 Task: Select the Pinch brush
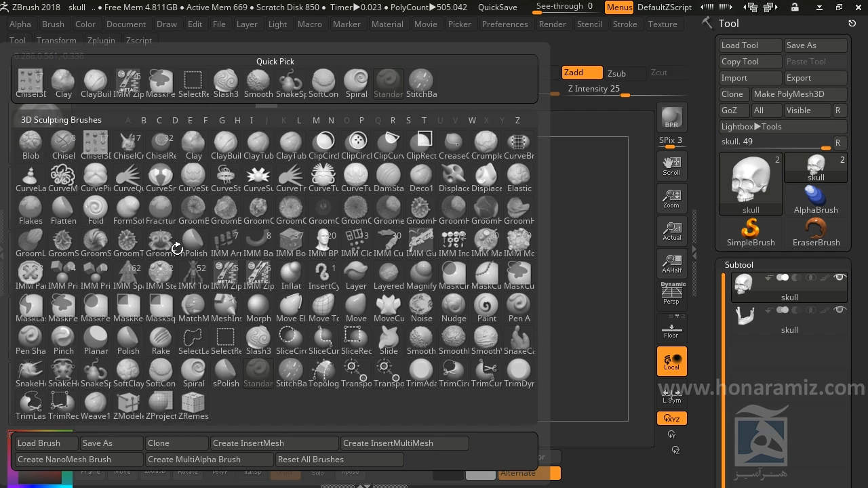point(63,341)
